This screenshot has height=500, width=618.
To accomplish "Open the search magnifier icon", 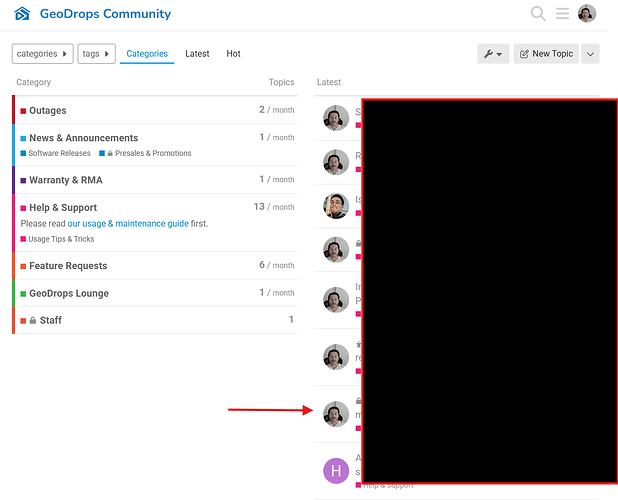I will point(538,13).
